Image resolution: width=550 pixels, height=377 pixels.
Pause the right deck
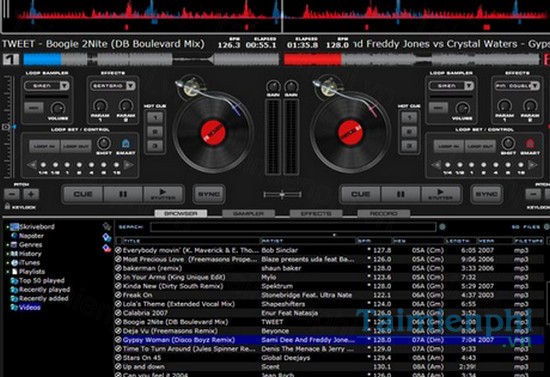(401, 194)
